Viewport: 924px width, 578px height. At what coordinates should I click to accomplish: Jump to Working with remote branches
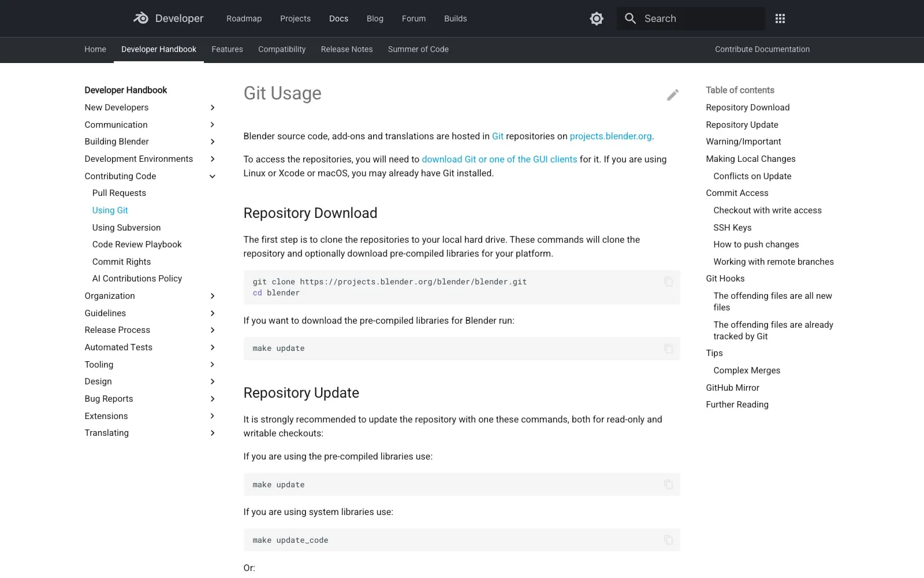[773, 262]
